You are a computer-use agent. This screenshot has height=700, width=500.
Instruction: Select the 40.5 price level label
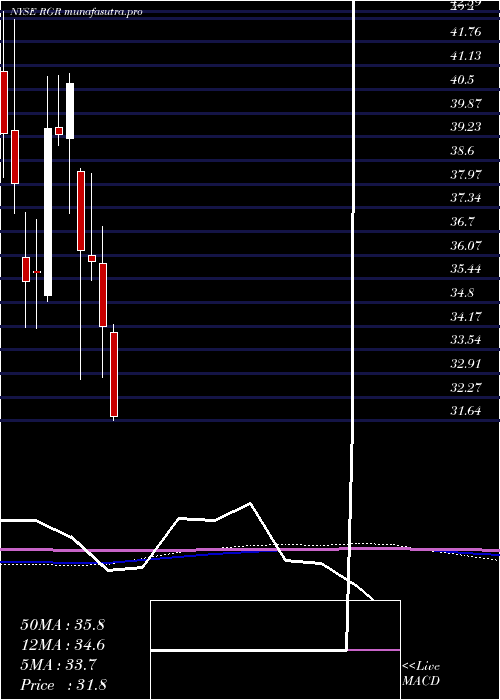click(x=462, y=79)
